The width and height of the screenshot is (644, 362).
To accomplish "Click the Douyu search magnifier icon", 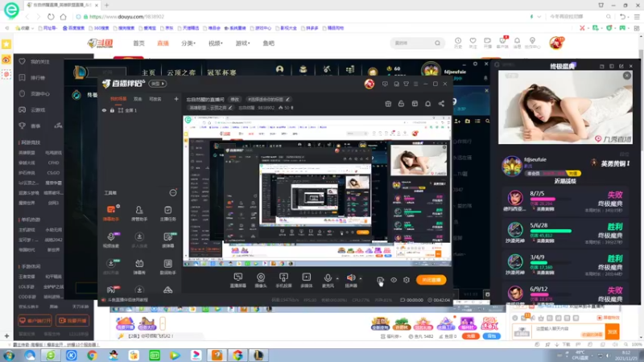I will coord(437,43).
